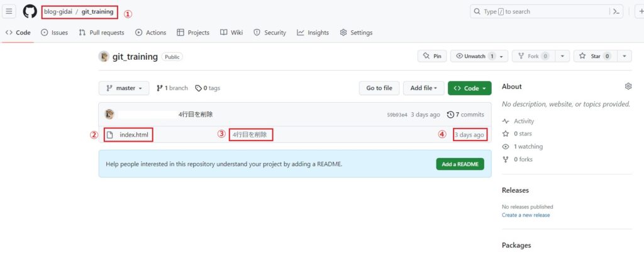The image size is (644, 257).
Task: Open the hamburger navigation menu
Action: pos(9,12)
